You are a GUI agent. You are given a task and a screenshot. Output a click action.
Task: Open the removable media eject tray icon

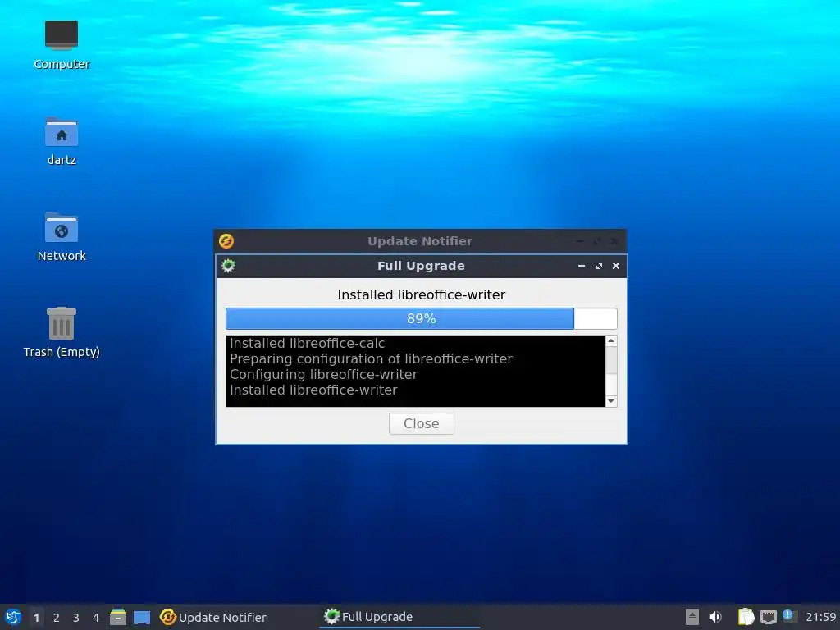point(692,617)
